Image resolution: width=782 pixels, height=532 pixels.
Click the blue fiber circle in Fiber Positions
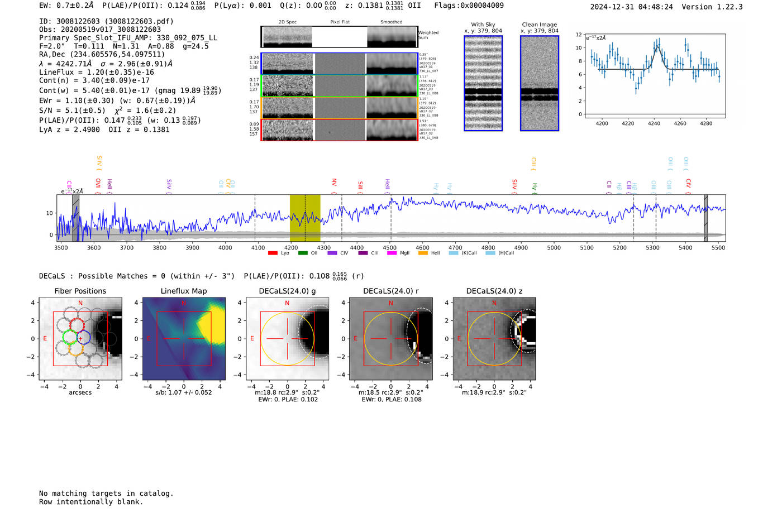click(83, 337)
